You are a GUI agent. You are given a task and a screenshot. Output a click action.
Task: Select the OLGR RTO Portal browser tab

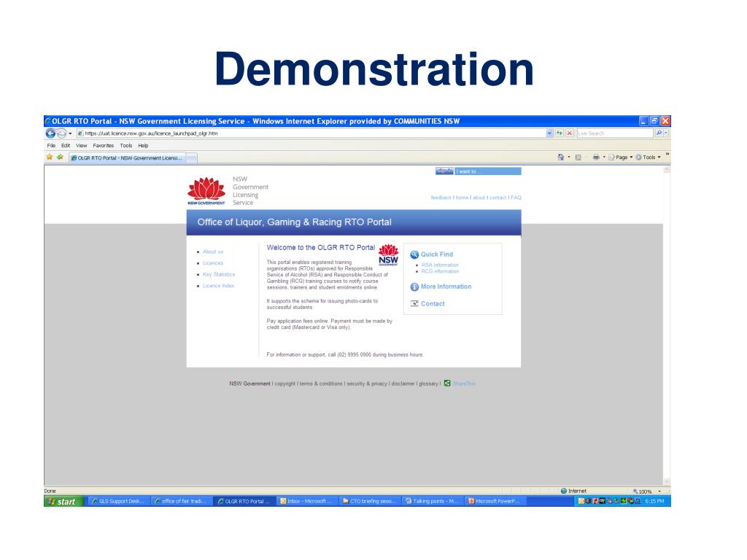tap(127, 157)
